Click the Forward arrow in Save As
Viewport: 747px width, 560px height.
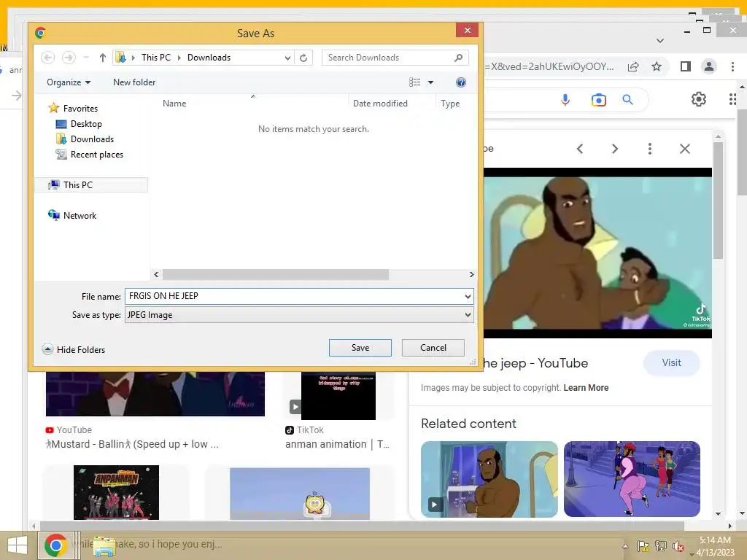pyautogui.click(x=69, y=58)
